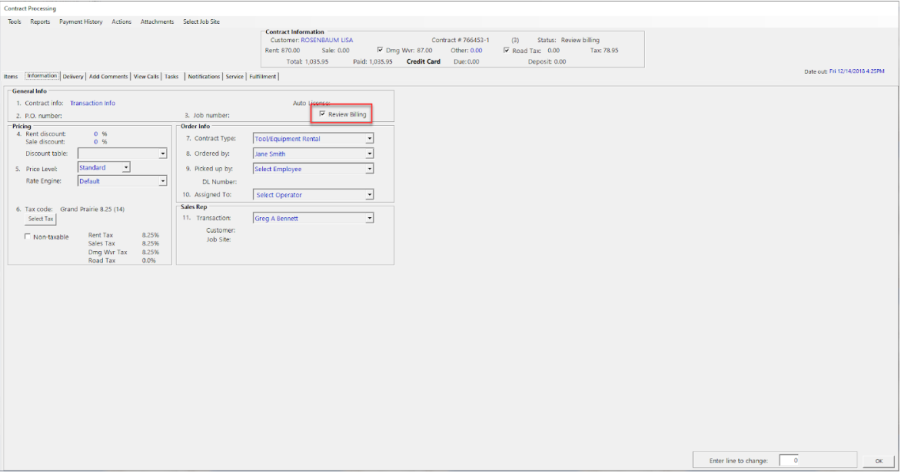901x472 pixels.
Task: Expand the Assigned To dropdown
Action: coord(369,195)
